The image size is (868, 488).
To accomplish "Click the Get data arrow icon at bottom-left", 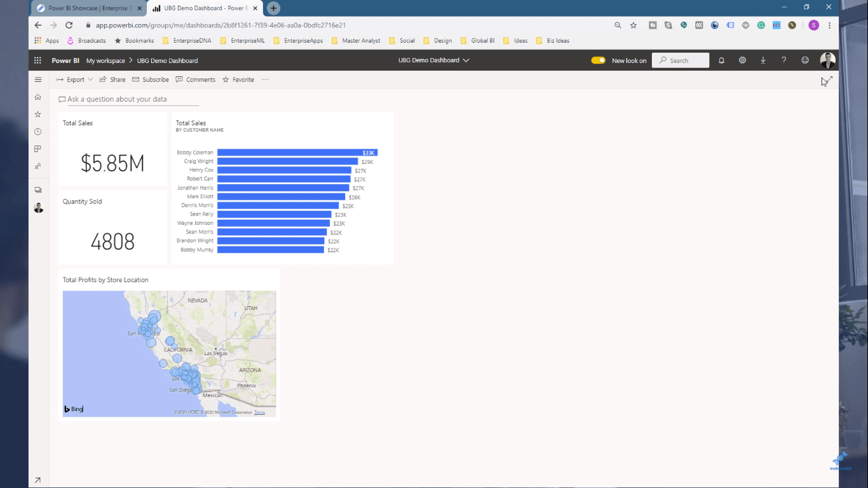I will [38, 480].
